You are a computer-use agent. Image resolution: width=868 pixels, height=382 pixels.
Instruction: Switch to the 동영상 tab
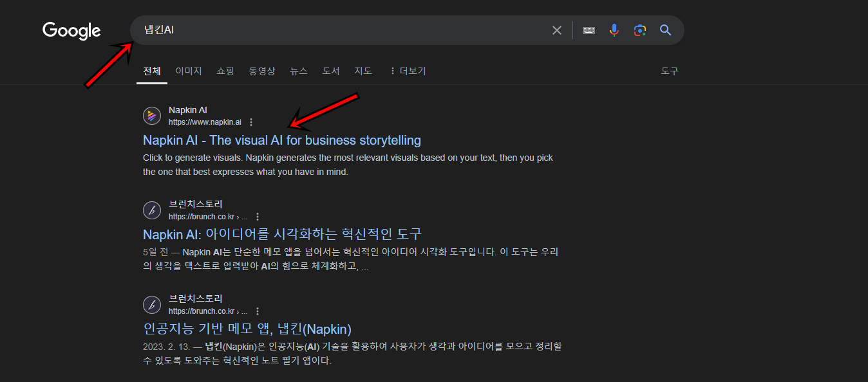point(262,71)
